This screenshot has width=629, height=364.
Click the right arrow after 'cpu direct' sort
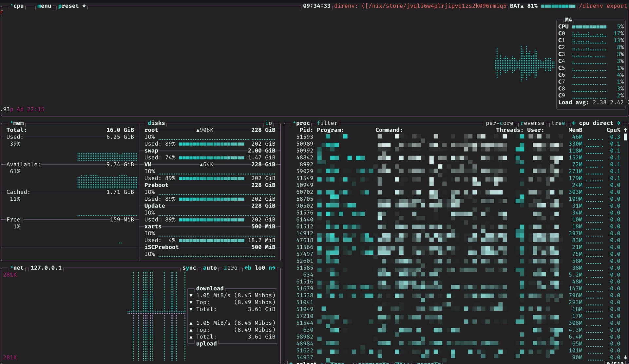[619, 123]
